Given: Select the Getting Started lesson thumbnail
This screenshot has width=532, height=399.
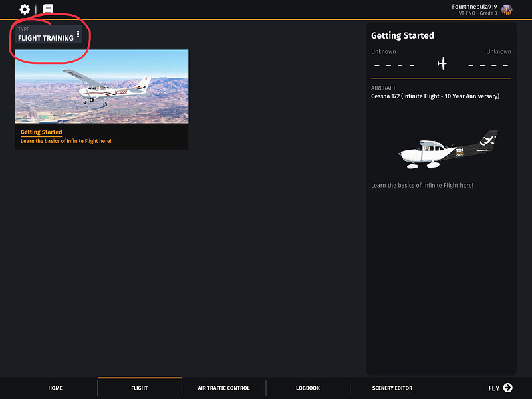Looking at the screenshot, I should click(x=102, y=86).
